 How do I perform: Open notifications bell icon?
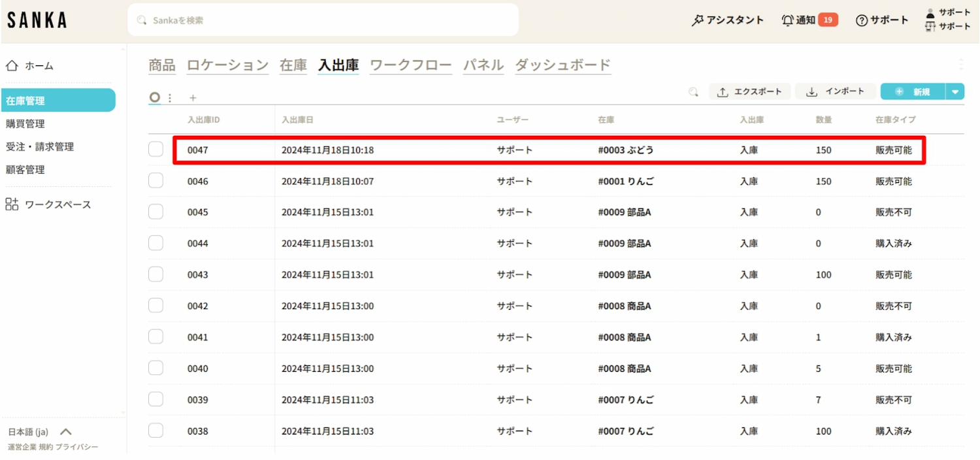tap(787, 20)
